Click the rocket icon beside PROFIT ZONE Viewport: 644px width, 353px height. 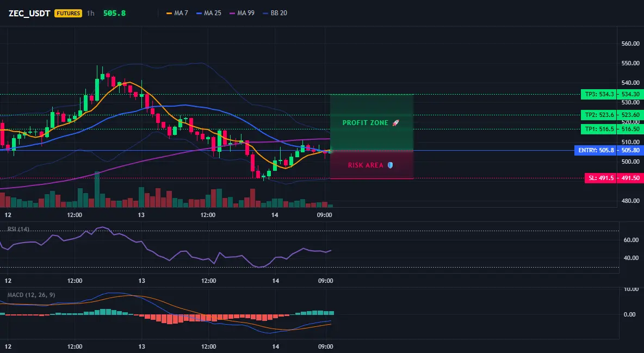click(x=395, y=123)
